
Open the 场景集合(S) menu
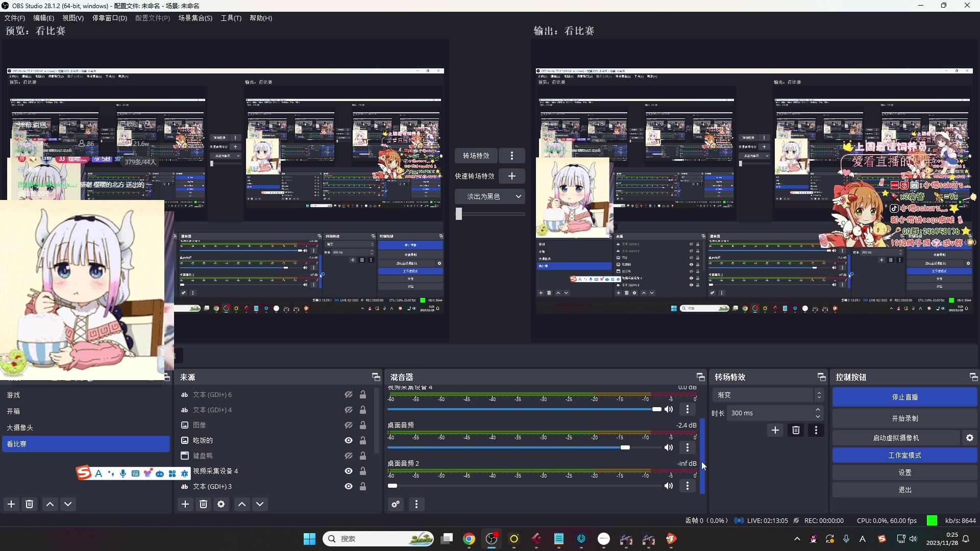(195, 18)
